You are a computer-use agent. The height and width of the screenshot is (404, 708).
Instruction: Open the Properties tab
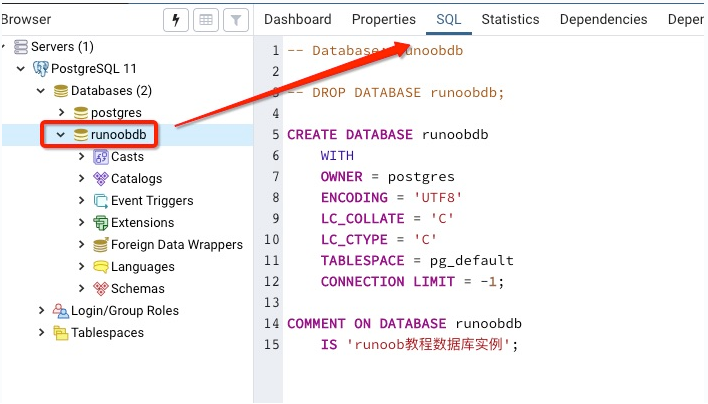[383, 19]
